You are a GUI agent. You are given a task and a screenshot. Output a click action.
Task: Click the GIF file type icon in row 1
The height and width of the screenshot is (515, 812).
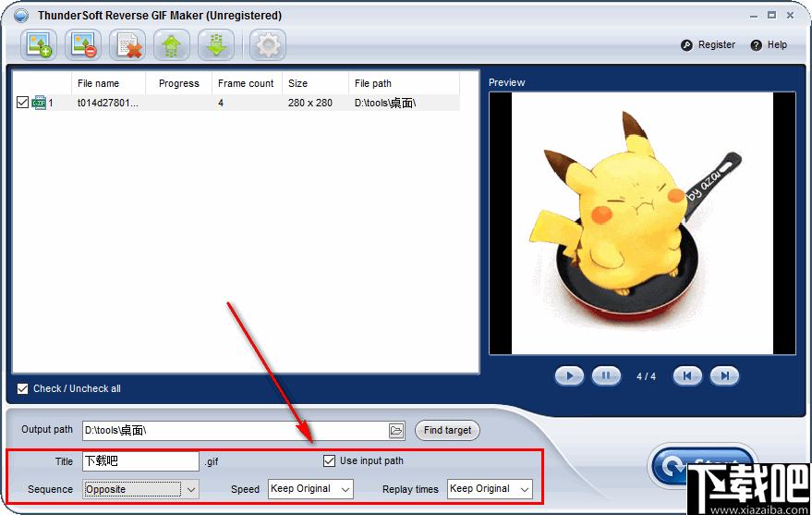[39, 103]
